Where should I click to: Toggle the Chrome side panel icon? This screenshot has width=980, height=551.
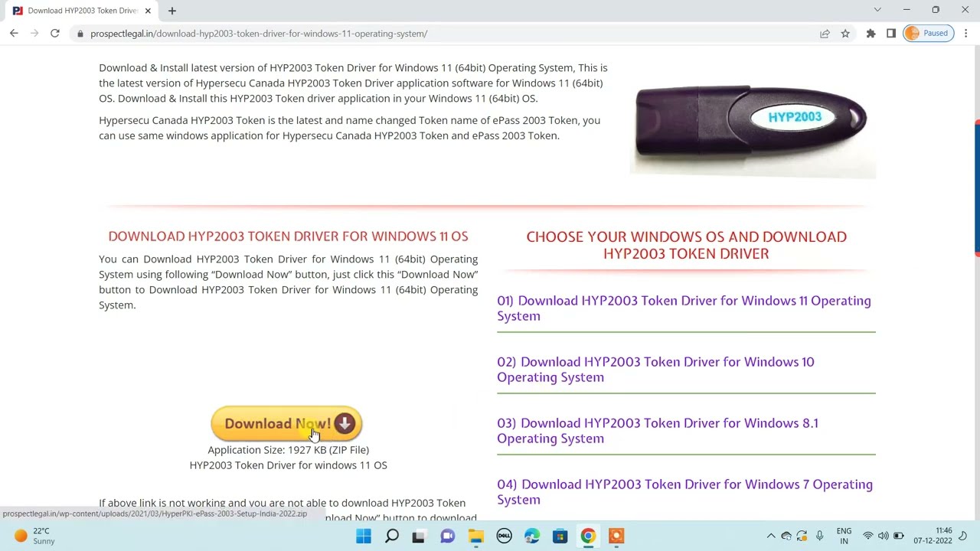tap(891, 34)
